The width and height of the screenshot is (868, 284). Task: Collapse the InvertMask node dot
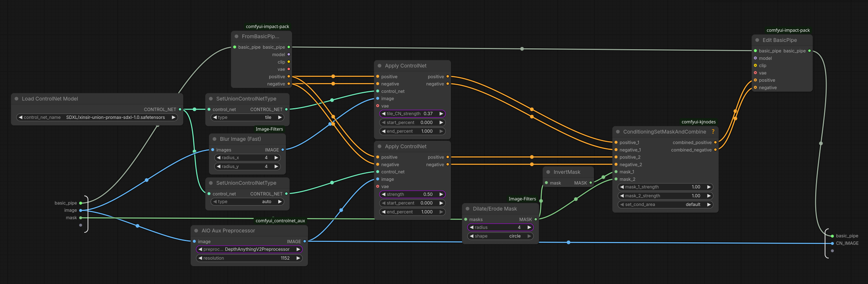(x=548, y=172)
